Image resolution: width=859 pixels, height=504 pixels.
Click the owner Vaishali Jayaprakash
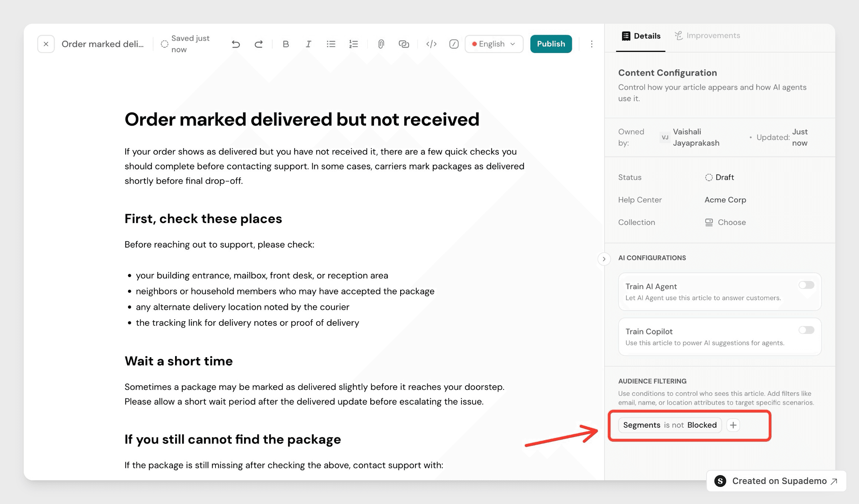[690, 137]
